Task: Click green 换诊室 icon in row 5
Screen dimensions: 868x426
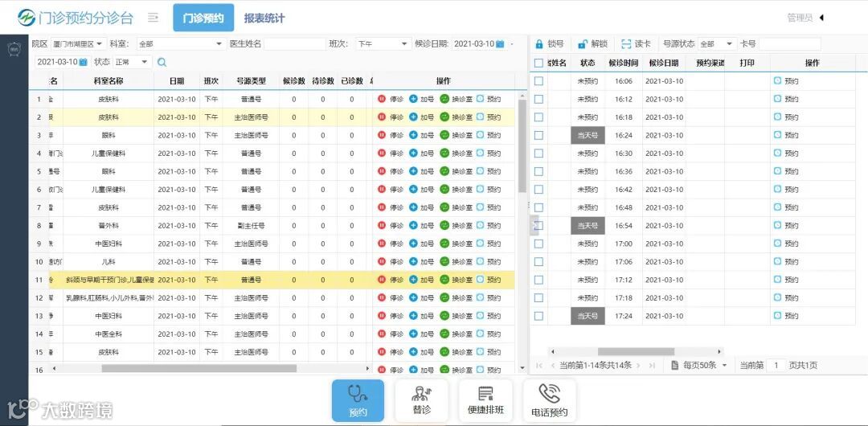Action: (444, 170)
